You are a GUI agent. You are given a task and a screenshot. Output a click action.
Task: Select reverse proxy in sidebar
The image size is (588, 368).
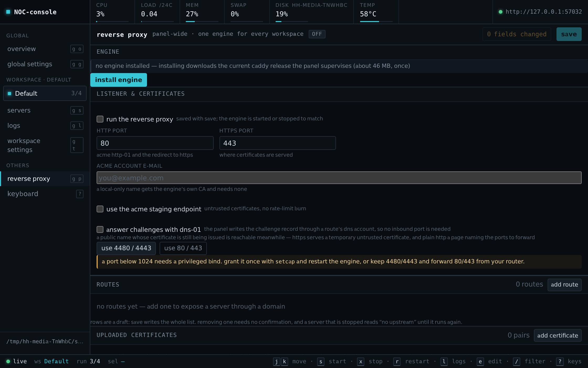pyautogui.click(x=45, y=179)
